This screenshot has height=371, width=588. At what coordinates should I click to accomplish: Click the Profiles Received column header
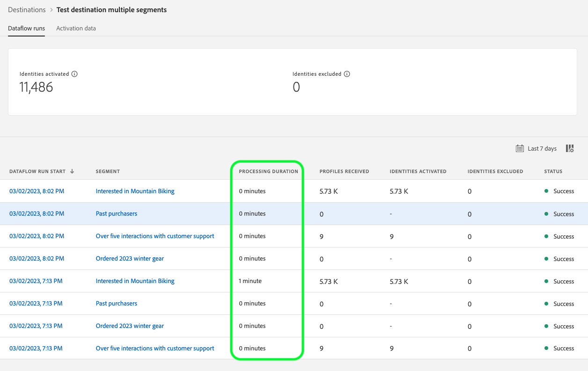click(344, 171)
